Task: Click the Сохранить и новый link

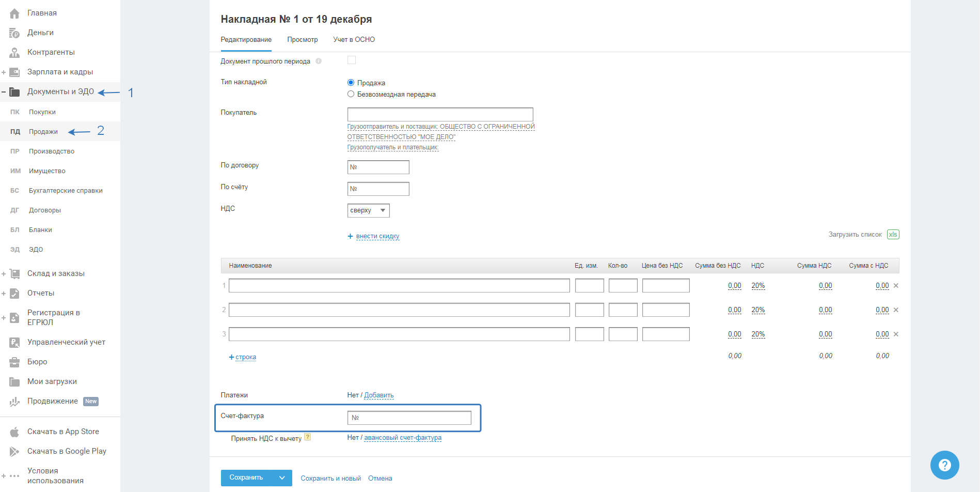Action: [x=330, y=479]
